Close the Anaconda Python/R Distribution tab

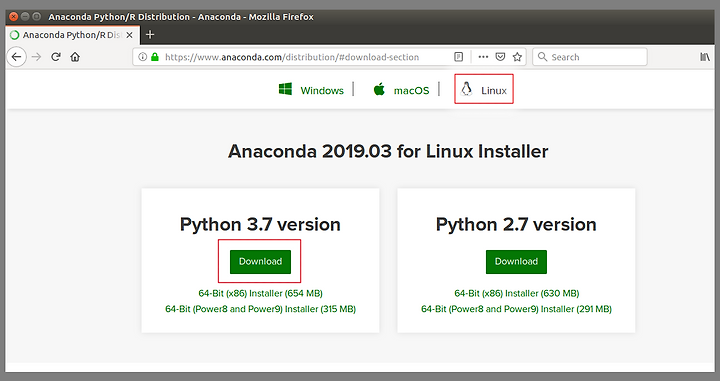pos(129,35)
